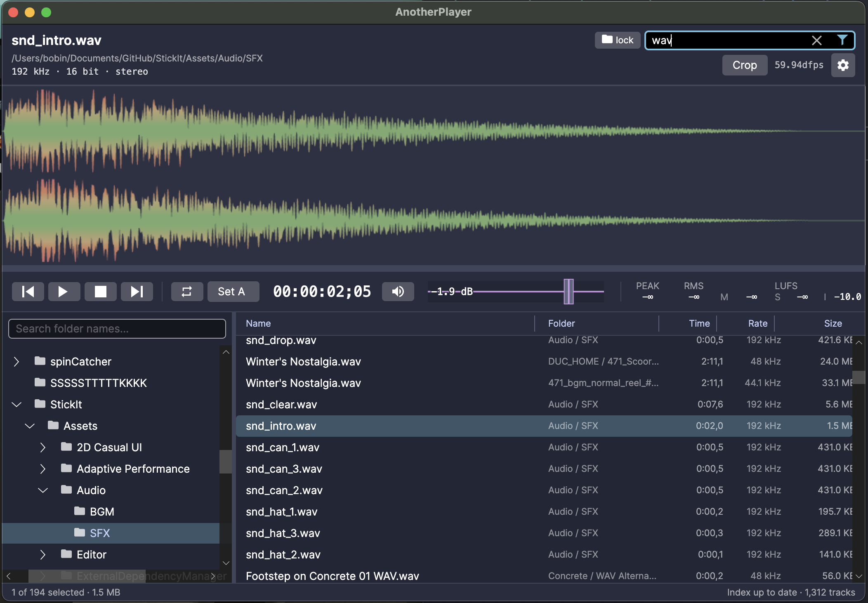The image size is (868, 603).
Task: Click the StickIt folder icon
Action: (x=40, y=404)
